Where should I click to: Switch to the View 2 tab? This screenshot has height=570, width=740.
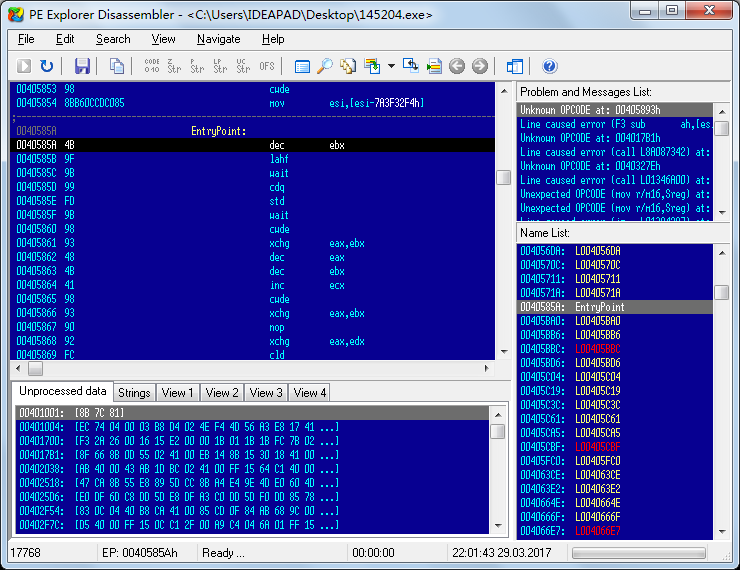point(222,393)
